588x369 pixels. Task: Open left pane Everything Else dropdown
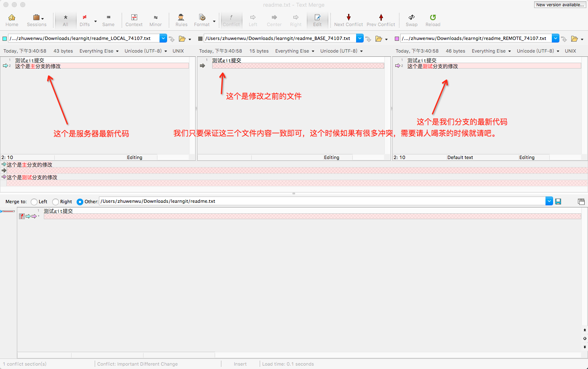point(99,51)
